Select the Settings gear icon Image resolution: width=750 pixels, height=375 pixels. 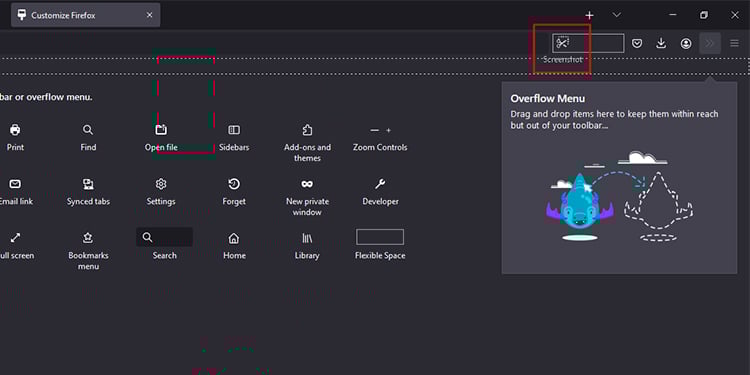point(161,184)
